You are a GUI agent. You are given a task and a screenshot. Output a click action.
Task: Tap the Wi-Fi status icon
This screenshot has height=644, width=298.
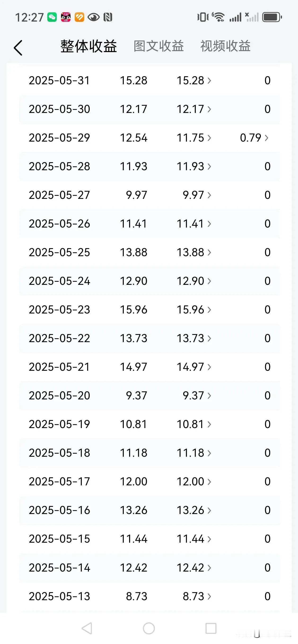coord(219,17)
